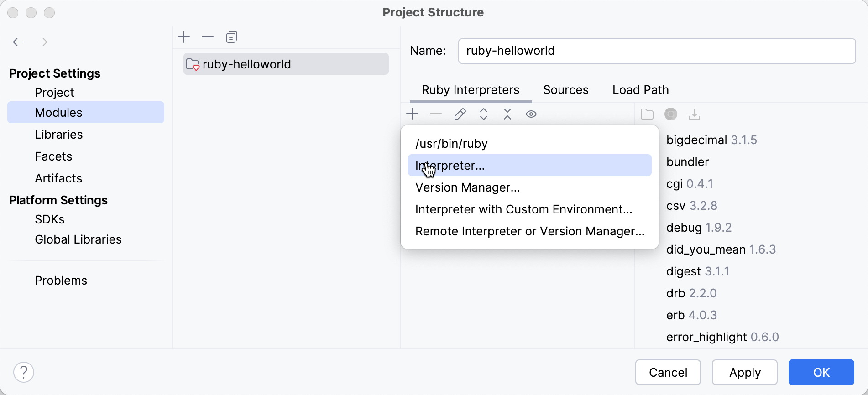Select Version Manager... menu entry
This screenshot has height=395, width=868.
(467, 187)
